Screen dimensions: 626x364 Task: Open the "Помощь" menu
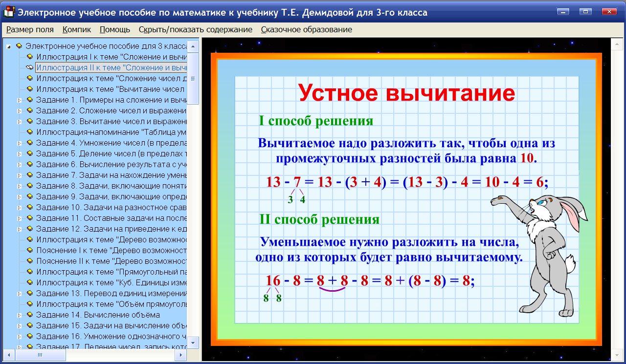click(114, 29)
